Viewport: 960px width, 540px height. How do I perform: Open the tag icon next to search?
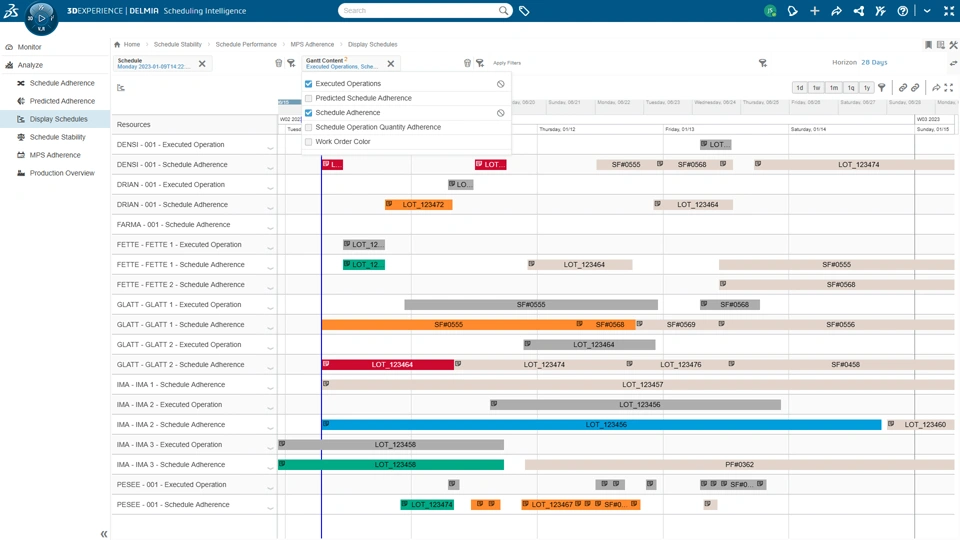524,10
